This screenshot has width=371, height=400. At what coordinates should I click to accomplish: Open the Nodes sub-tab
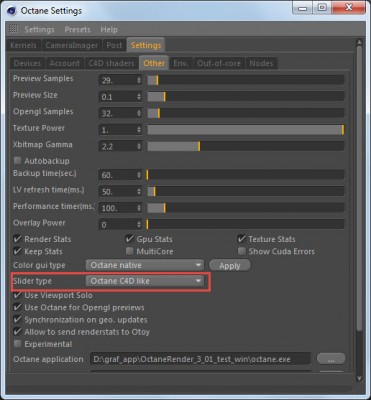(261, 63)
